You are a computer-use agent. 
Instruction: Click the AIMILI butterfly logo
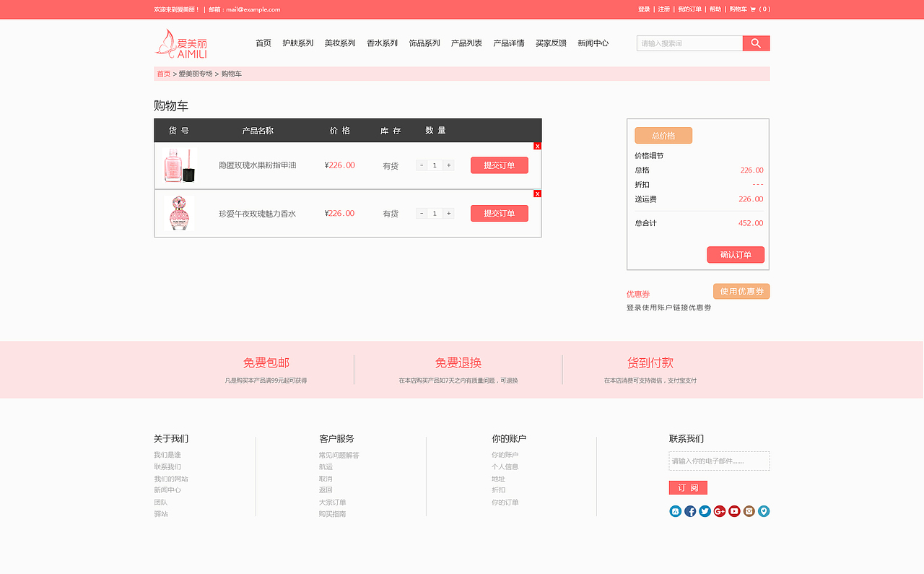point(181,44)
